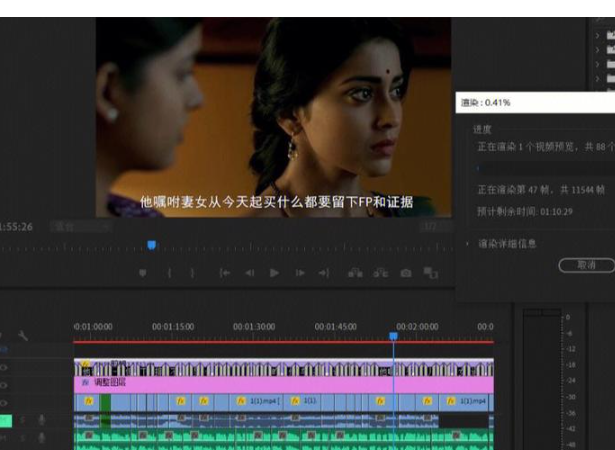Click the blue playhead on monitor scrubber
The width and height of the screenshot is (615, 450).
[152, 244]
